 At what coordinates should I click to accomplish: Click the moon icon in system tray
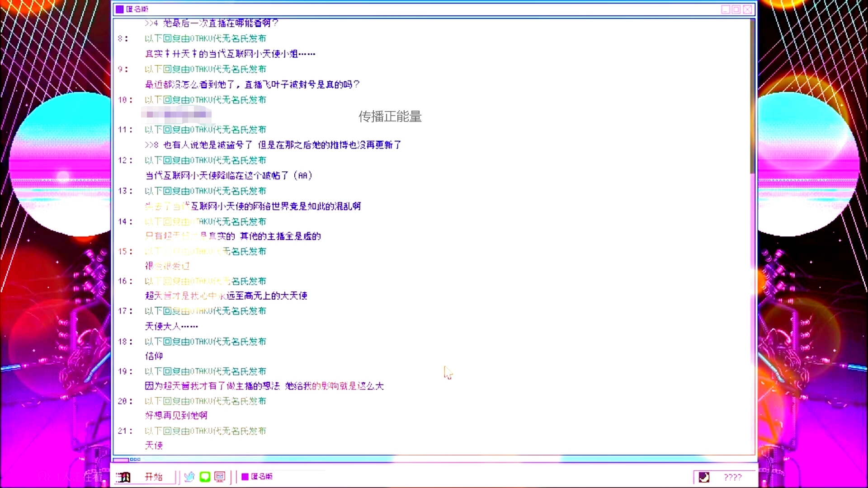point(704,477)
